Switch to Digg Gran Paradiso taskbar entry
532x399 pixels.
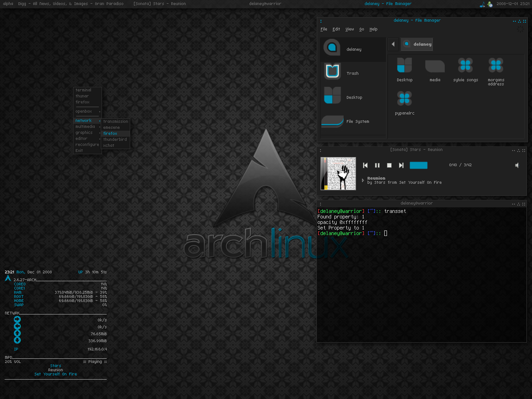[x=71, y=4]
